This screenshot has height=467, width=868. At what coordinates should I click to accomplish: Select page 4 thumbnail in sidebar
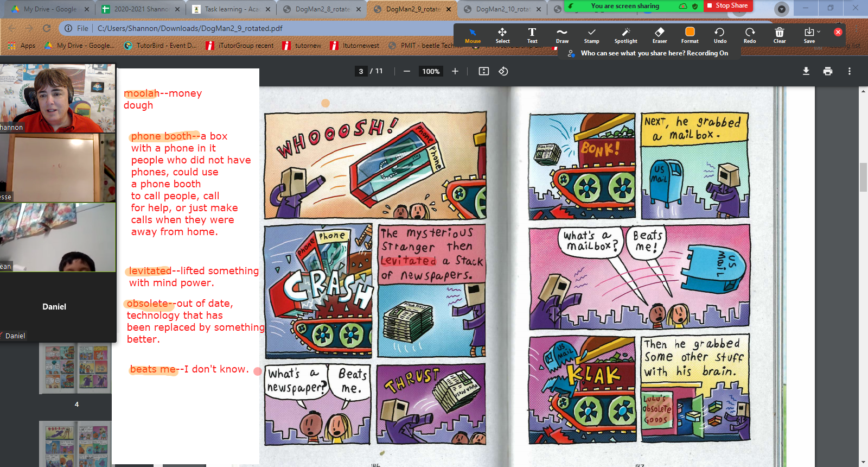click(76, 369)
